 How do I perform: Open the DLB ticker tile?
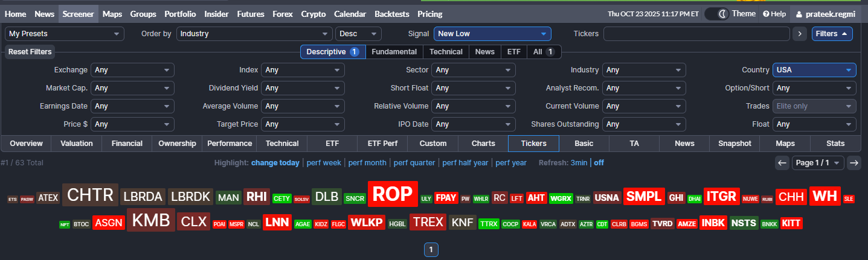pos(327,197)
